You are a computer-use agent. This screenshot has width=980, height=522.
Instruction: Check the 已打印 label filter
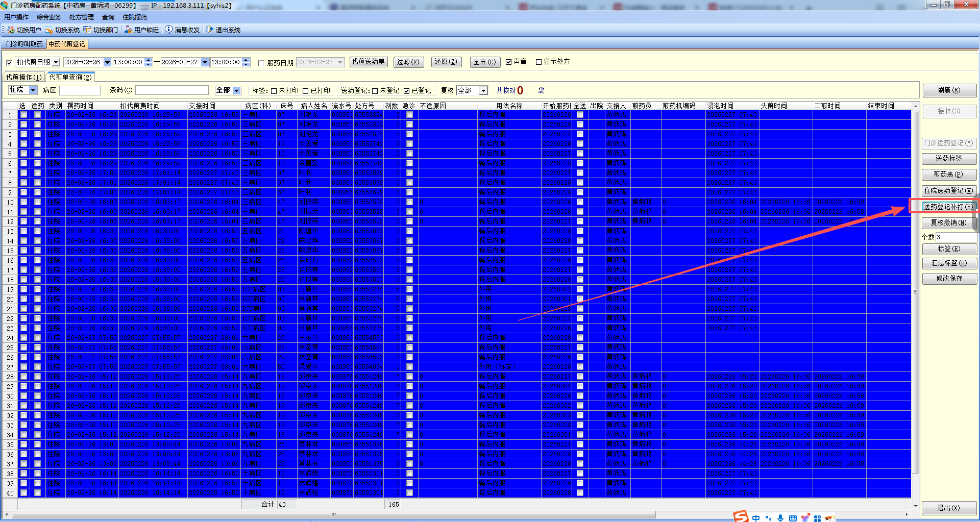click(x=306, y=91)
